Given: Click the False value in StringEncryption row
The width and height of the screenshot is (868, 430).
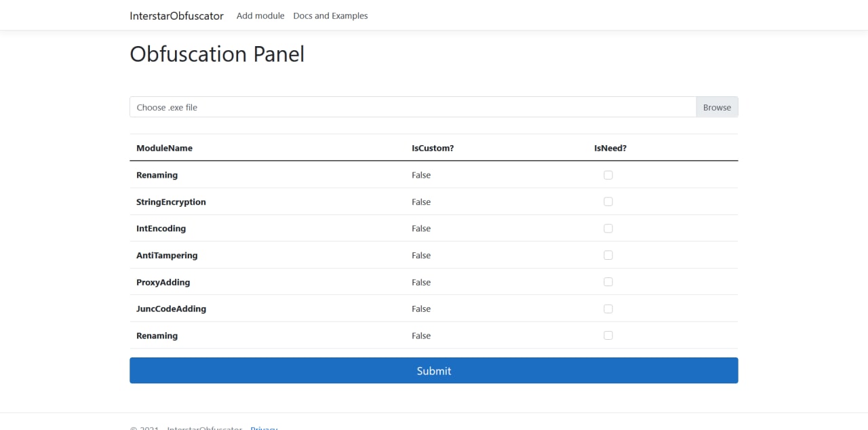Looking at the screenshot, I should pyautogui.click(x=421, y=202).
